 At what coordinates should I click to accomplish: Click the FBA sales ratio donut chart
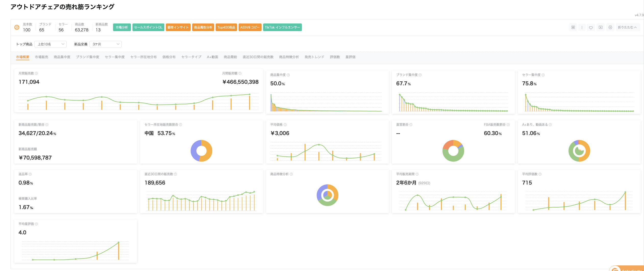(x=453, y=151)
